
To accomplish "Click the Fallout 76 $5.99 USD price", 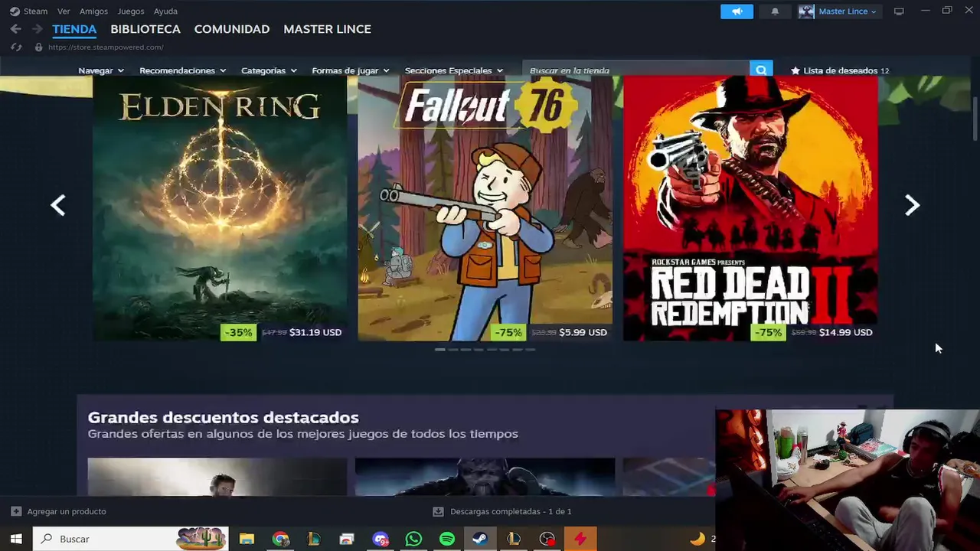I will [583, 332].
